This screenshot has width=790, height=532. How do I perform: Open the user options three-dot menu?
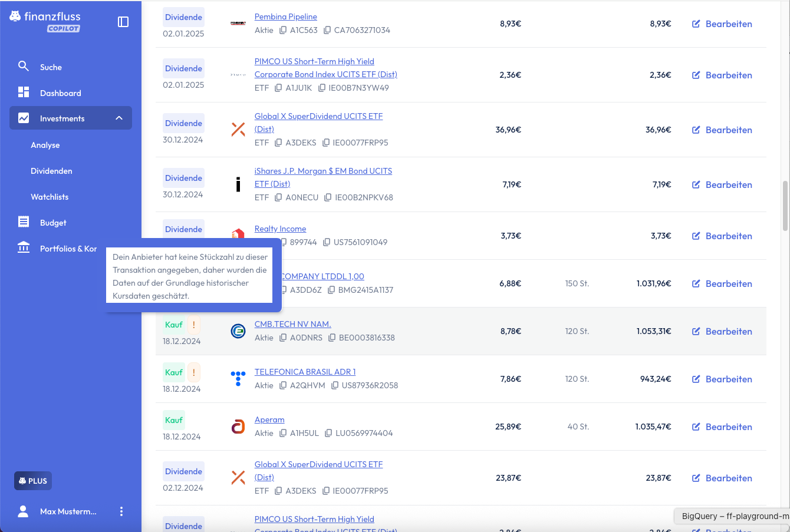tap(121, 511)
